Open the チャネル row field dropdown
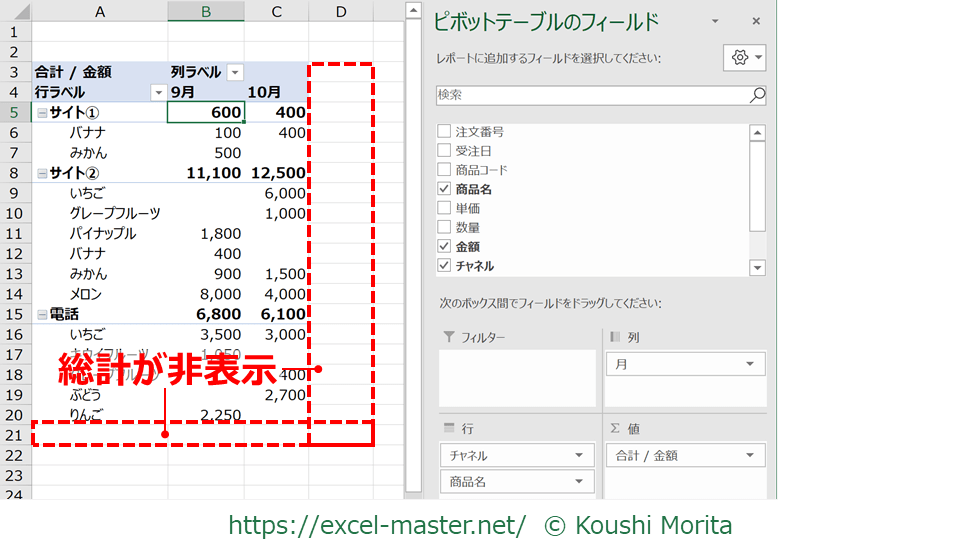 [578, 456]
